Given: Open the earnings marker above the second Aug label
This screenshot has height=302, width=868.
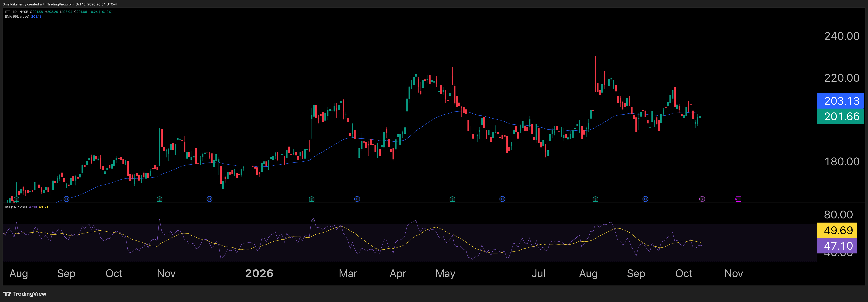Looking at the screenshot, I should 595,199.
